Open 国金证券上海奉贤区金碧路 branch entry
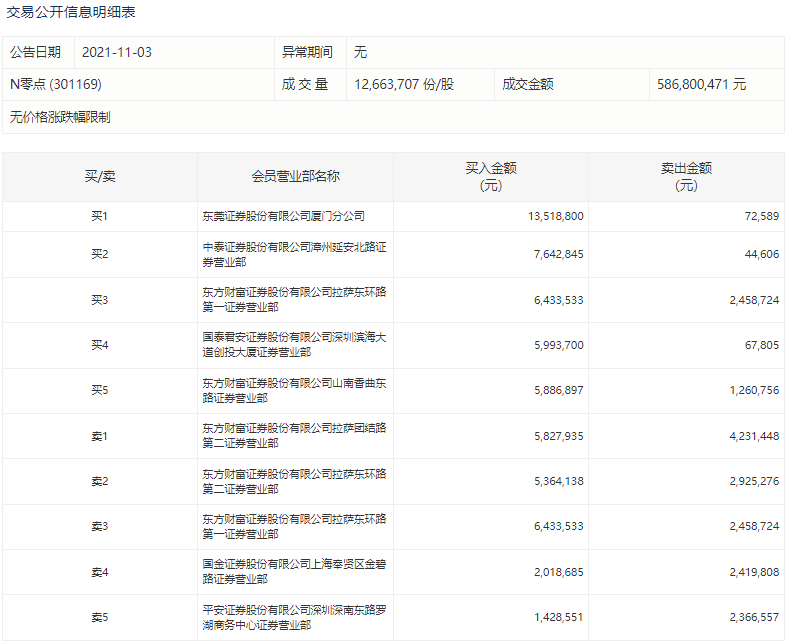This screenshot has height=641, width=793. (294, 572)
